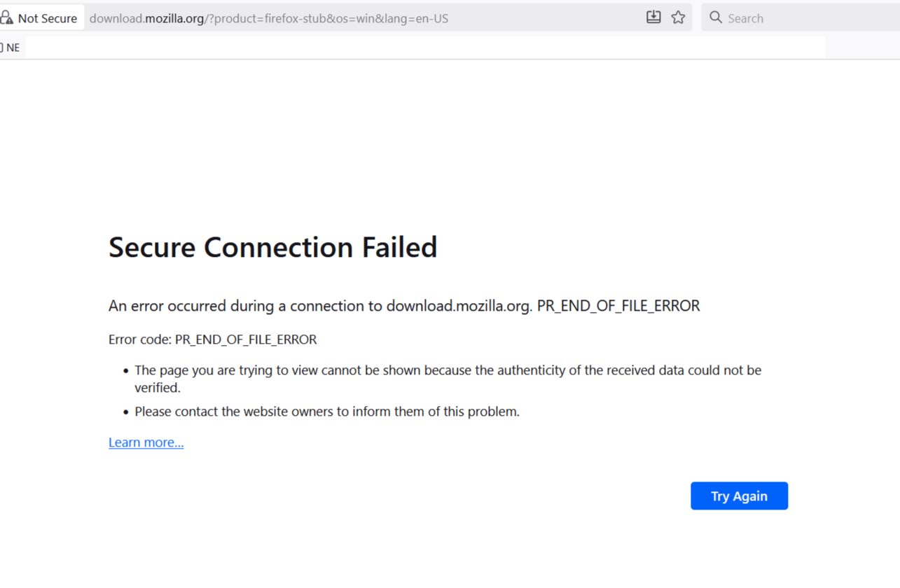
Task: Click the Secure Connection Failed heading
Action: click(x=272, y=247)
